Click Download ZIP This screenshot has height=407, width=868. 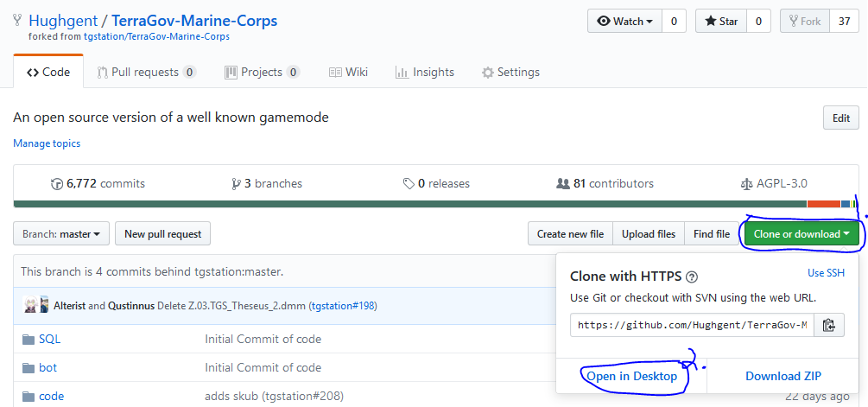783,376
